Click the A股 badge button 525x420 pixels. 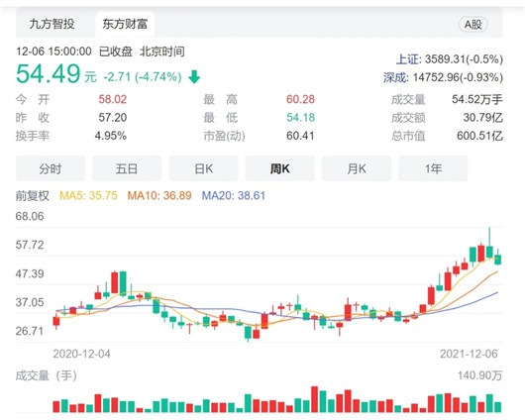472,24
